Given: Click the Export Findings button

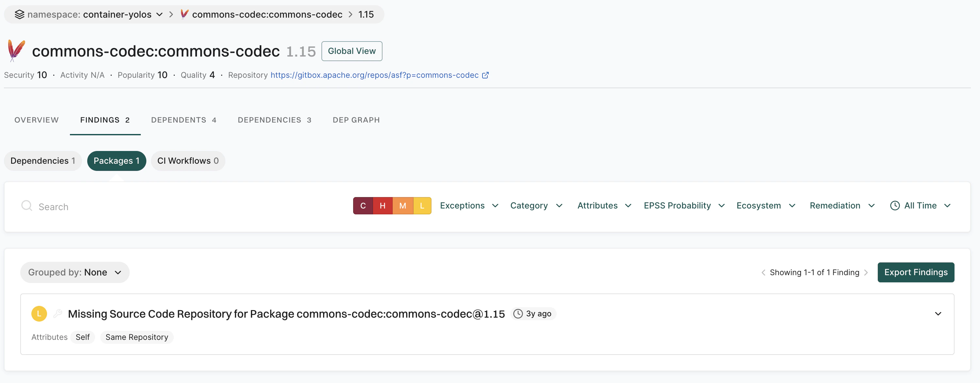Looking at the screenshot, I should pyautogui.click(x=916, y=272).
